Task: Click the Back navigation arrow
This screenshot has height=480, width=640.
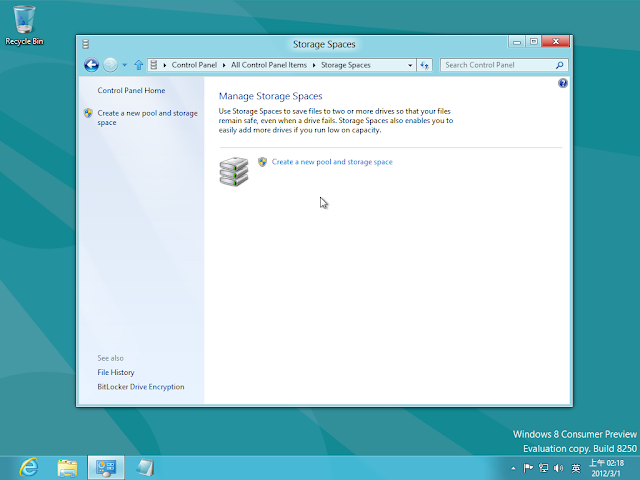Action: [x=91, y=65]
